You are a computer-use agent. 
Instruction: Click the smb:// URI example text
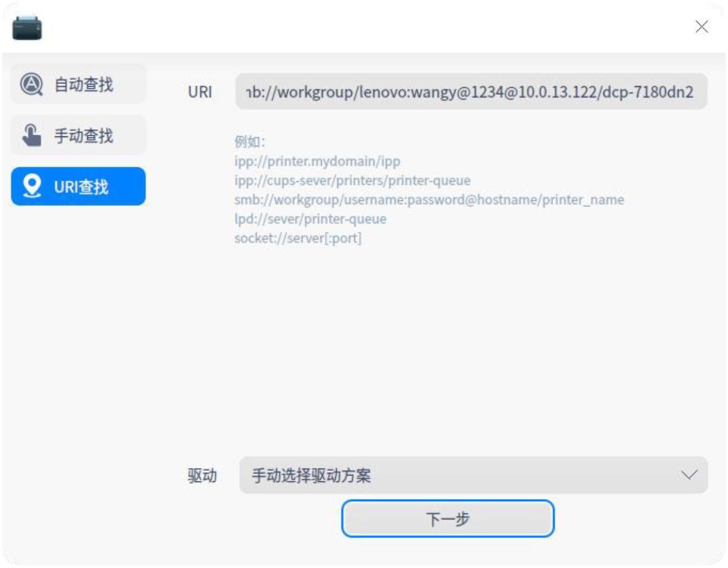tap(429, 200)
